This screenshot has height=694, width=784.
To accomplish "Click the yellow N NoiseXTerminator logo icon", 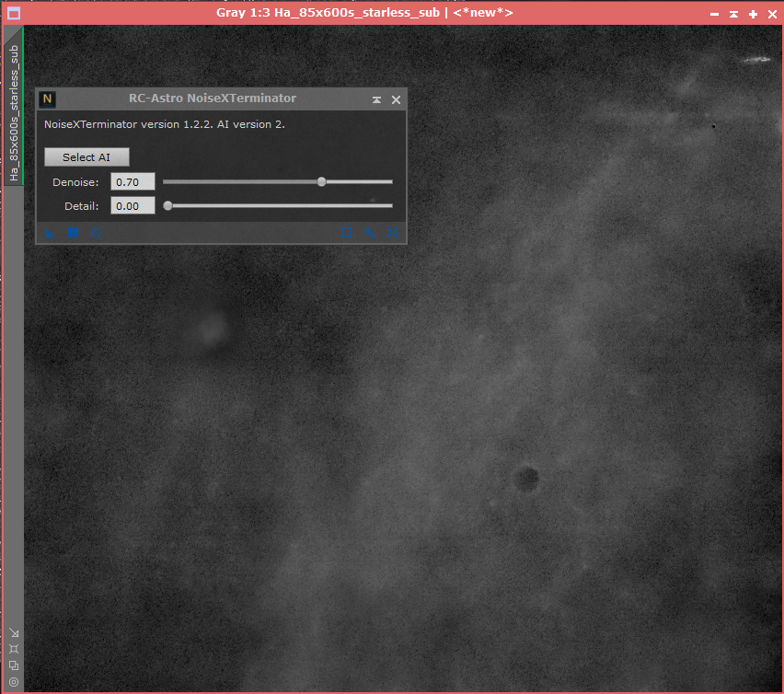I will click(x=48, y=99).
